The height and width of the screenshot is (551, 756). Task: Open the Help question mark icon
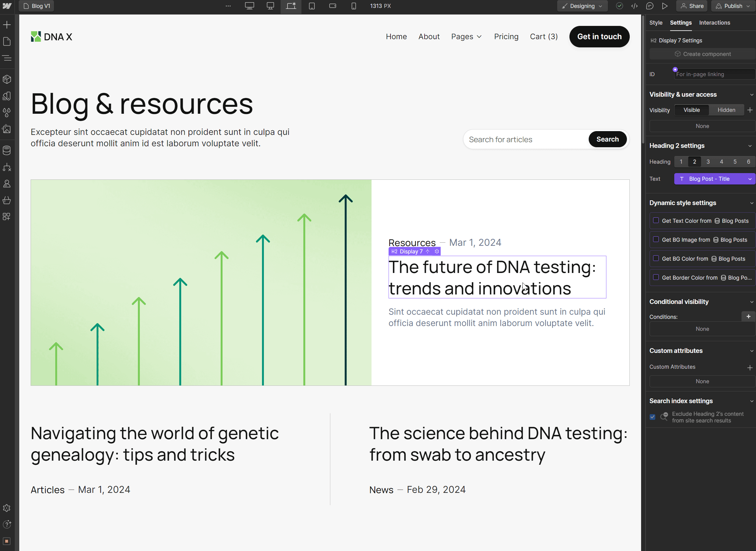7,524
